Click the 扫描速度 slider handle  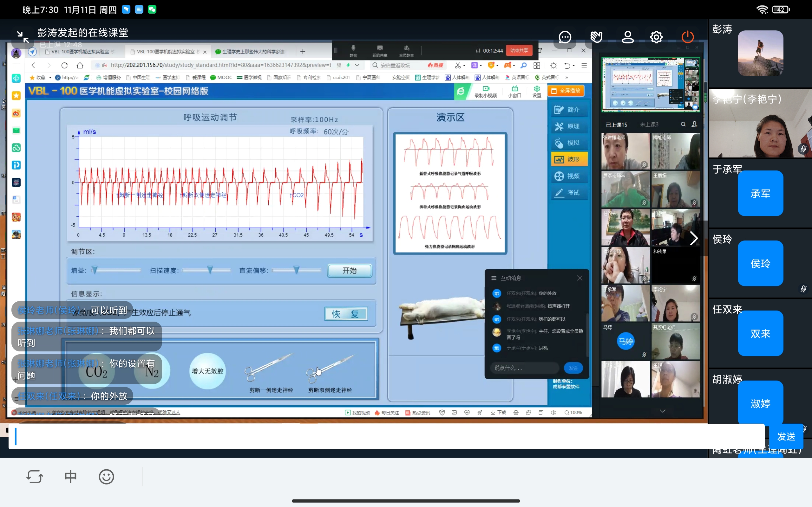[210, 270]
